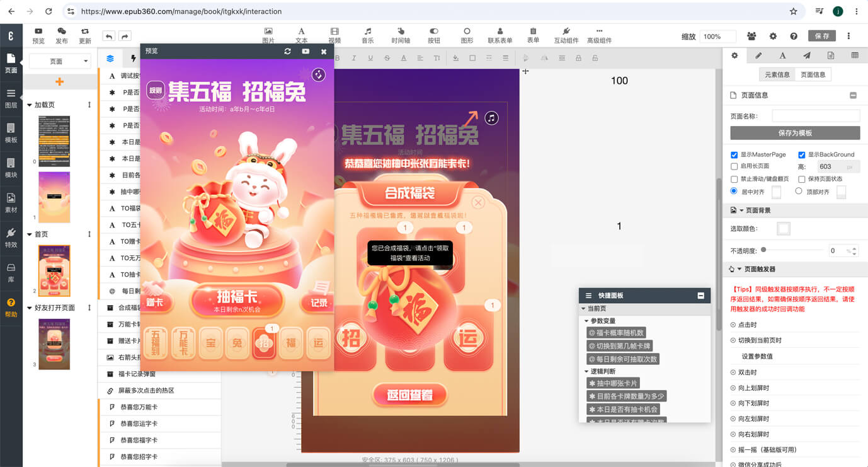Enable the 禁止滑动/键盘翻页 checkbox
Screen dimensions: 868x467
[734, 180]
